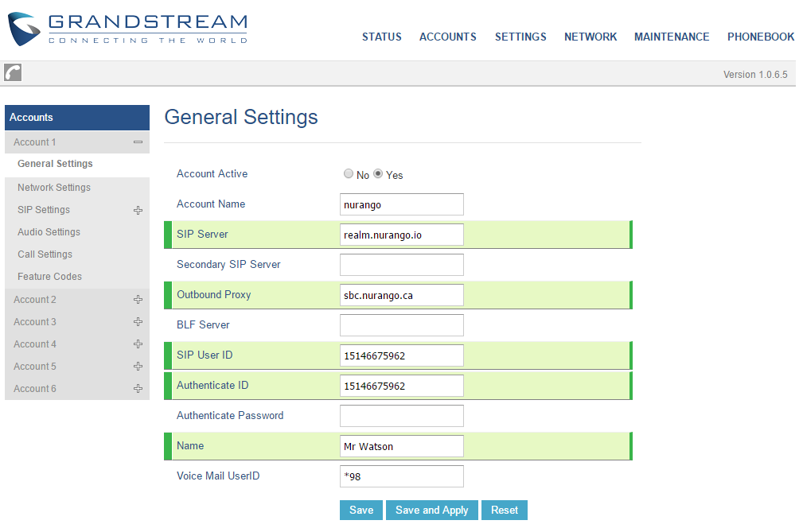The height and width of the screenshot is (532, 799).
Task: Expand Account 5 plus icon
Action: coord(138,367)
